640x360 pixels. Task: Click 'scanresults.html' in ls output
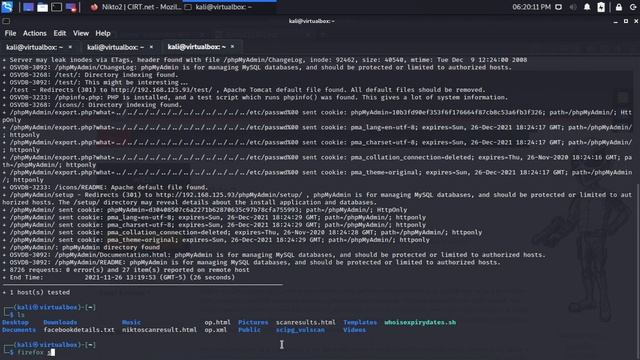tap(306, 322)
